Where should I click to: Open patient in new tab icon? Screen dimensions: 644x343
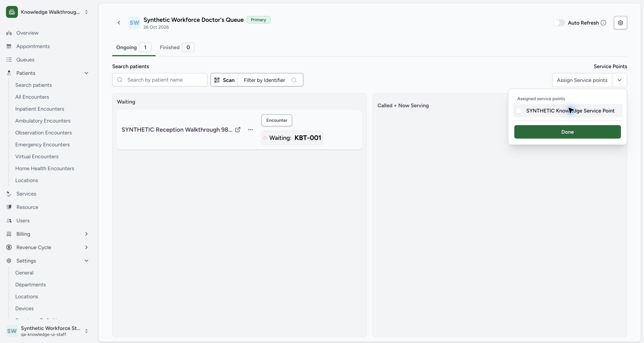coord(238,130)
